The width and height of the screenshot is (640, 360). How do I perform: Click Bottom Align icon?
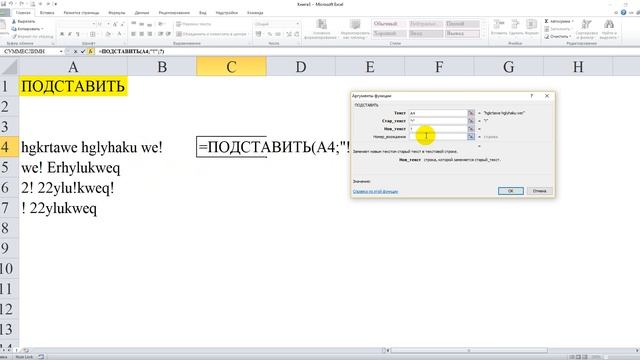point(150,24)
